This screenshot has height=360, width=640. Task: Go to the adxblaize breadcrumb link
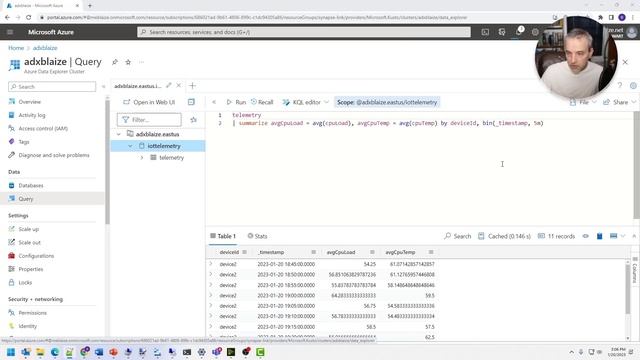click(x=45, y=48)
